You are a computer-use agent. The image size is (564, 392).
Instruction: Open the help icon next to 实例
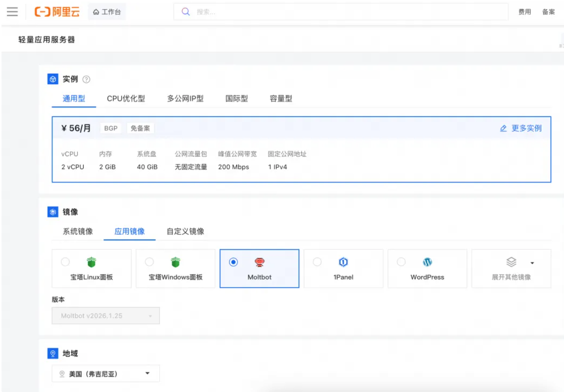tap(87, 79)
